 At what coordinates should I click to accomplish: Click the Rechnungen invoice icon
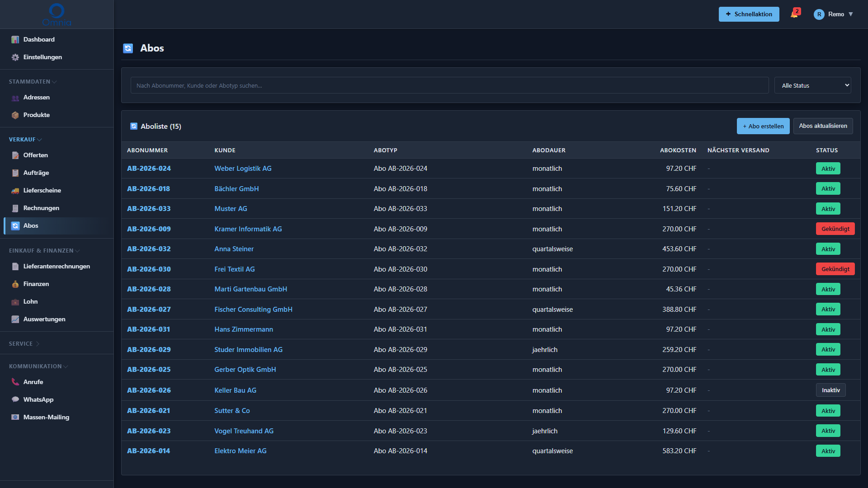click(15, 208)
